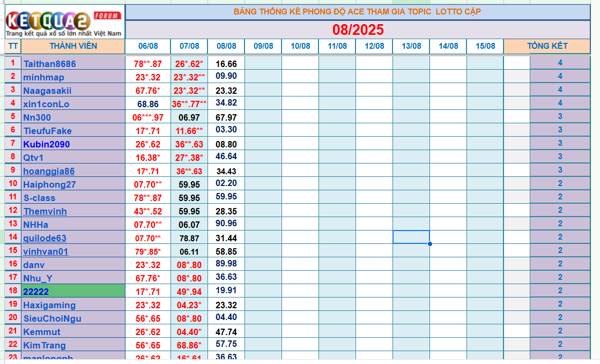Click total '3' in Nn300 row
This screenshot has width=600, height=364.
560,116
